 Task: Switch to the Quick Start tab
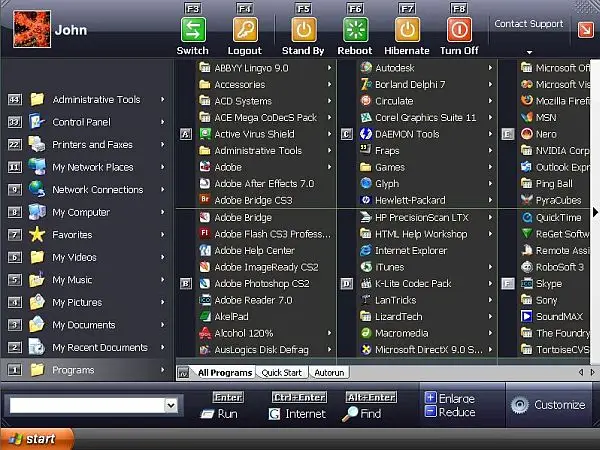tap(282, 372)
